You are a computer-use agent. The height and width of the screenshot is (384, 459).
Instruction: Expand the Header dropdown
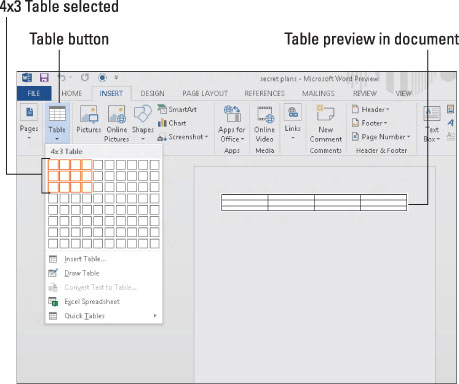pyautogui.click(x=371, y=109)
